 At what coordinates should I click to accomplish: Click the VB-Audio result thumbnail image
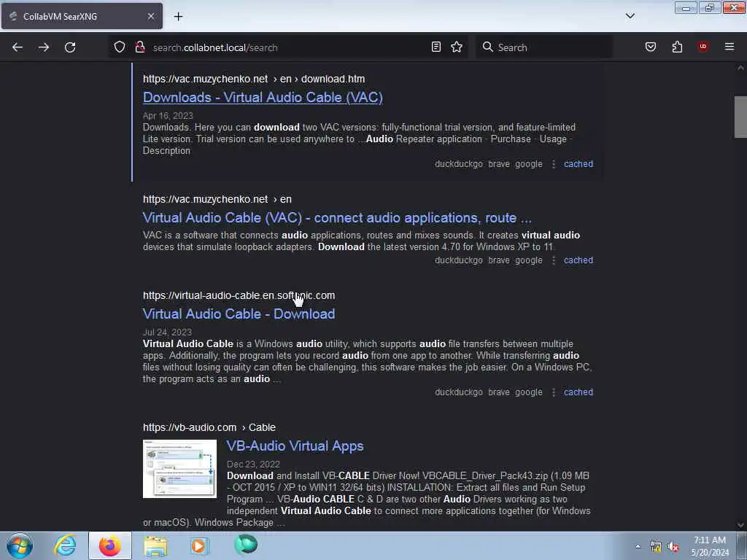[179, 469]
